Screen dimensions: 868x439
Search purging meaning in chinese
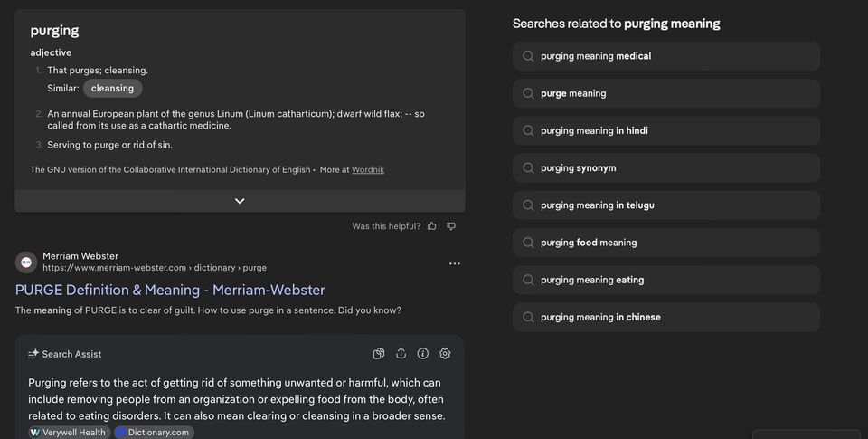[x=666, y=317]
